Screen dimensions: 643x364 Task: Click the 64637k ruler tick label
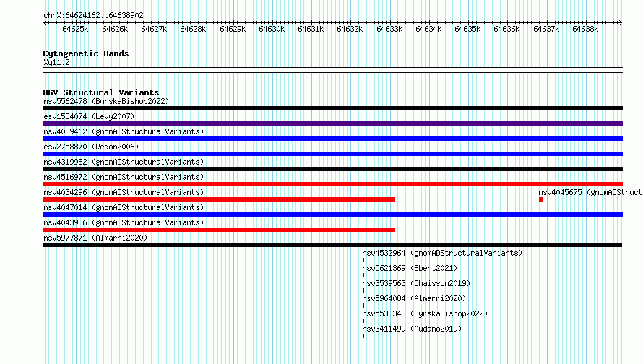(x=546, y=30)
